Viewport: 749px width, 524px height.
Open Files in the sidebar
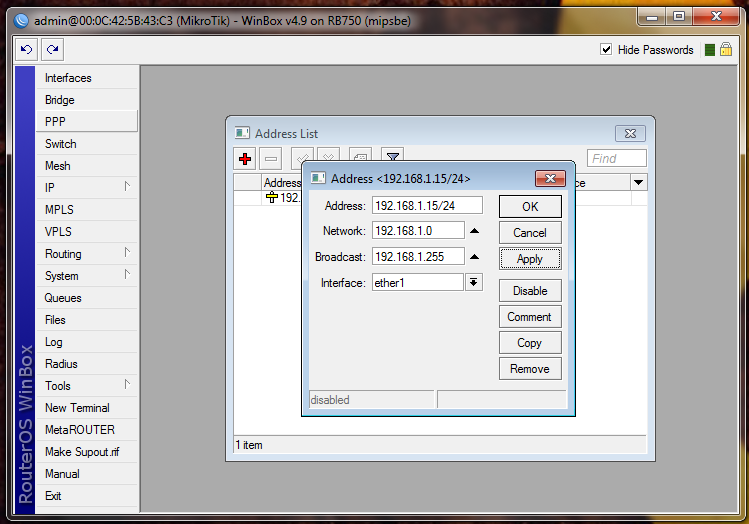click(x=86, y=320)
